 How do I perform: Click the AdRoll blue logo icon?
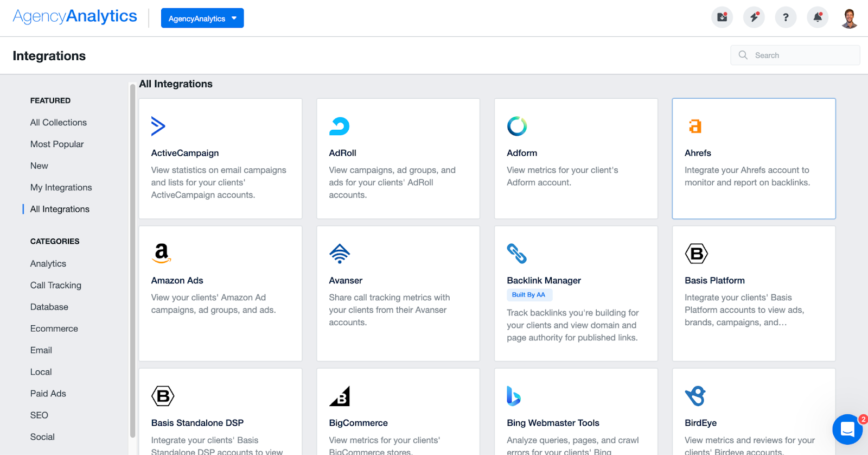pyautogui.click(x=339, y=126)
